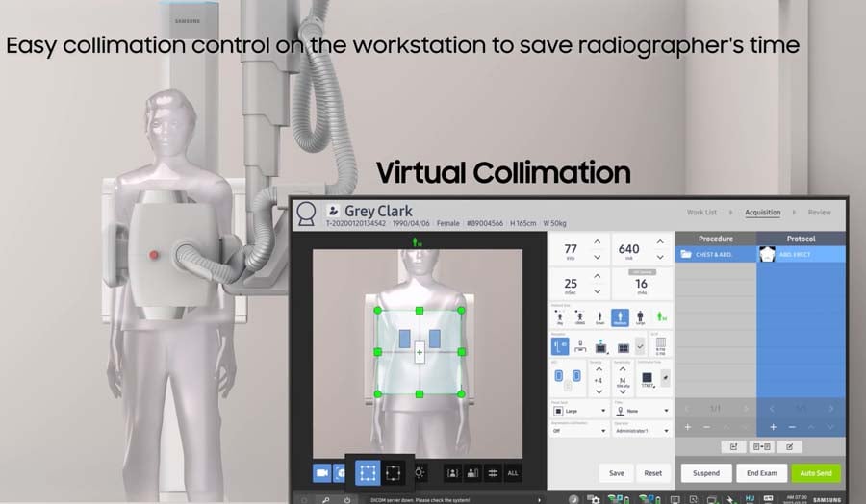Open the collimator size 17x17 selector
The height and width of the screenshot is (504, 866).
pyautogui.click(x=648, y=379)
